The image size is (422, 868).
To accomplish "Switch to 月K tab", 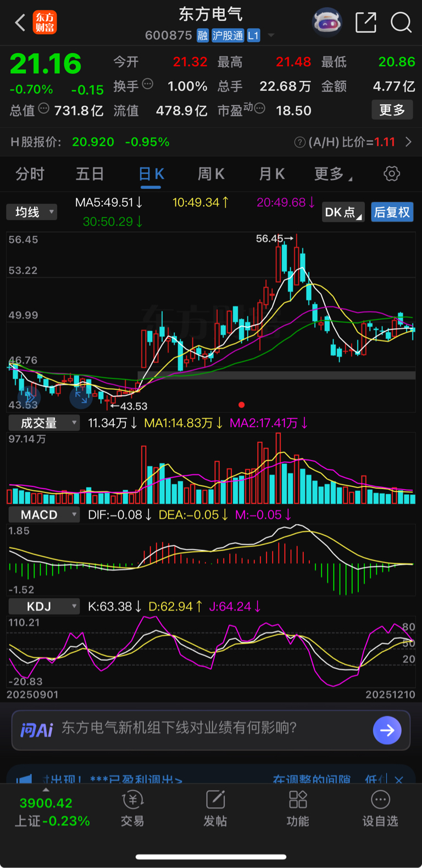I will coord(271,175).
